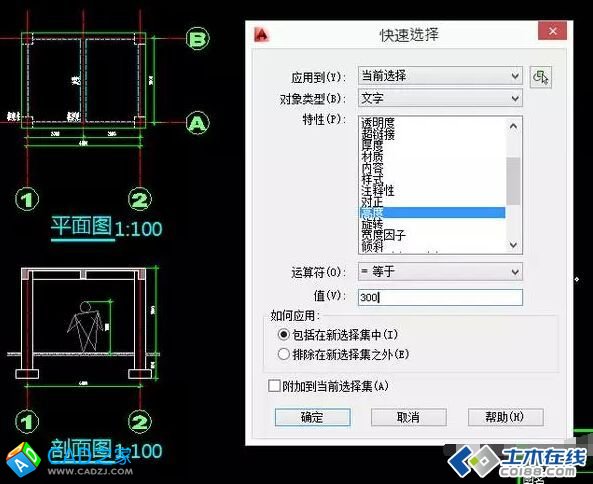Click axis bubble 2 under the plan view

(x=140, y=199)
